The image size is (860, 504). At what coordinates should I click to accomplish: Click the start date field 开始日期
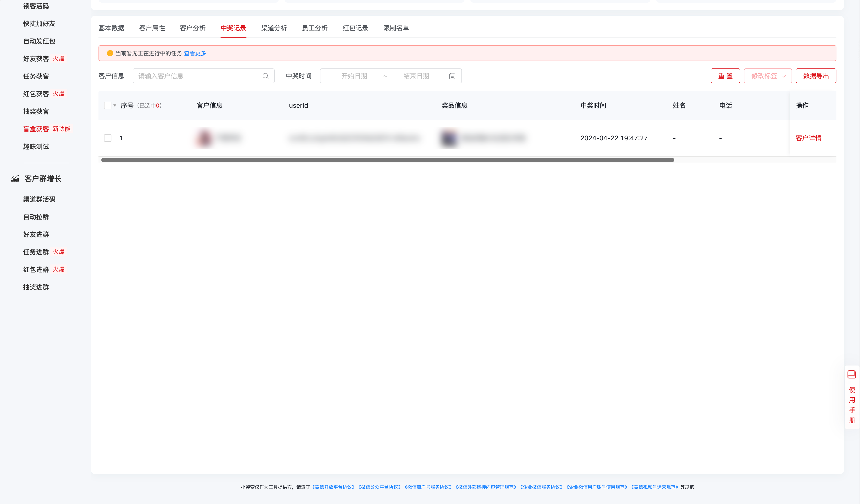[355, 76]
